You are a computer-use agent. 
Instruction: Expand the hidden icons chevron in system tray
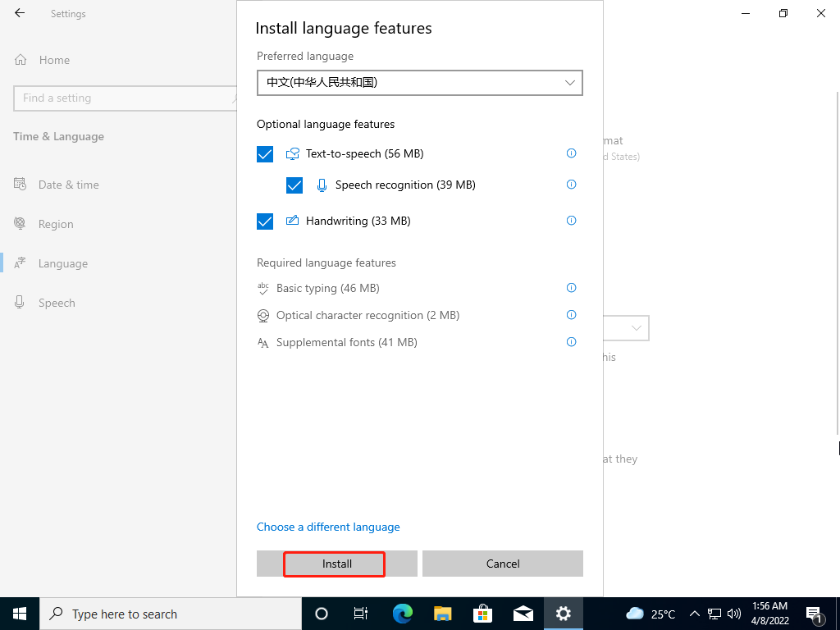tap(694, 613)
